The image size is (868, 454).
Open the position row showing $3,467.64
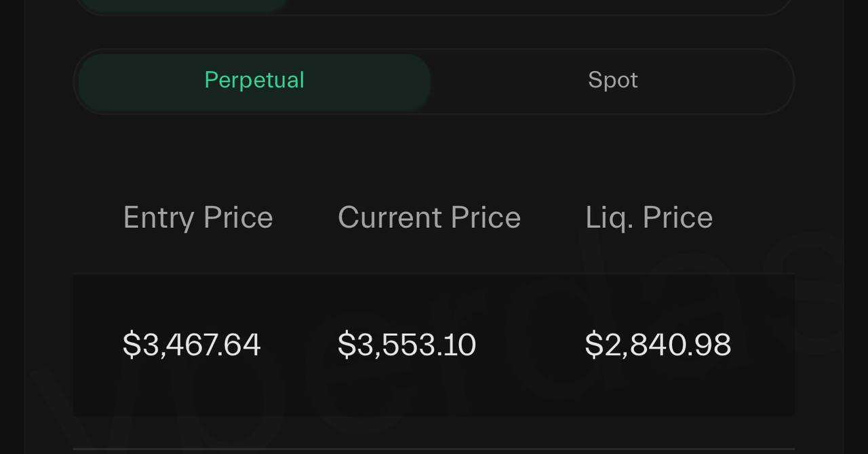(192, 345)
